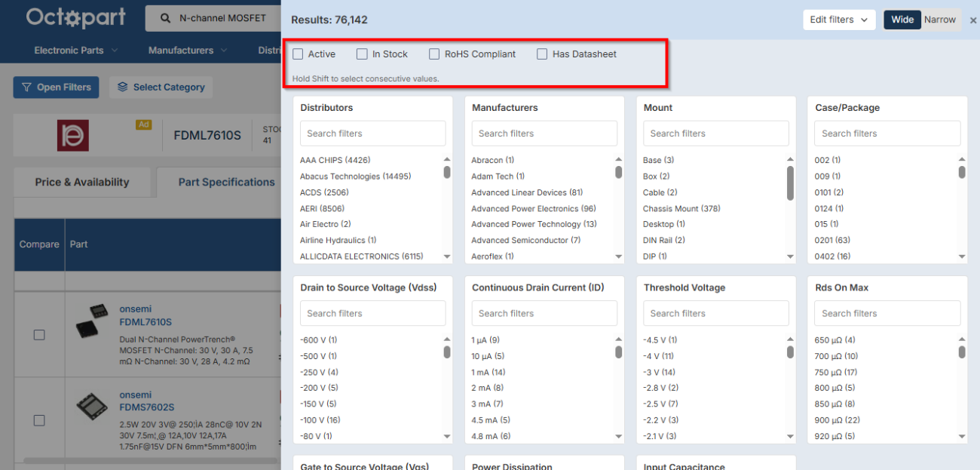Image resolution: width=980 pixels, height=470 pixels.
Task: Tick compare checkbox for FDMS7602S
Action: click(x=39, y=420)
